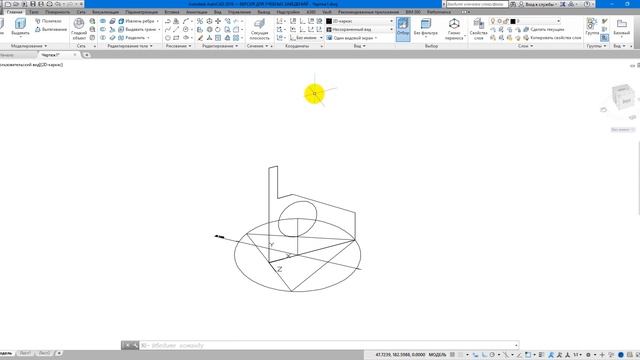The image size is (640, 360).
Task: Open the Параметризация ribbon tab
Action: point(141,12)
